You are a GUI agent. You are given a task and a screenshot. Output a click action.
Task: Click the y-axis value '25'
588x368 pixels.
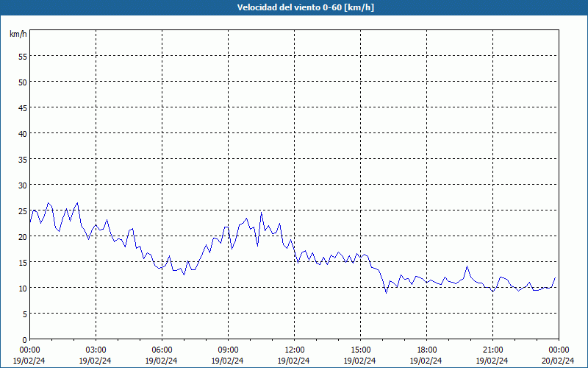click(23, 211)
